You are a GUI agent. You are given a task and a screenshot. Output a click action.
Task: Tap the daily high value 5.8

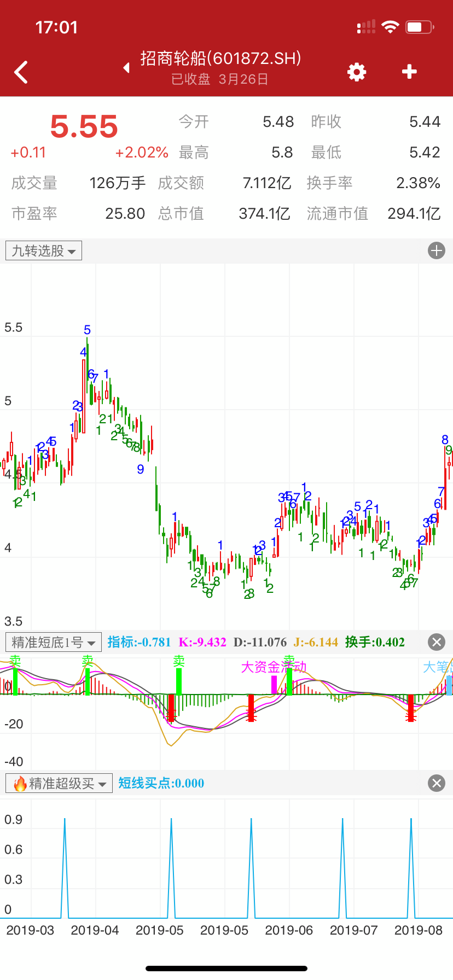(282, 153)
